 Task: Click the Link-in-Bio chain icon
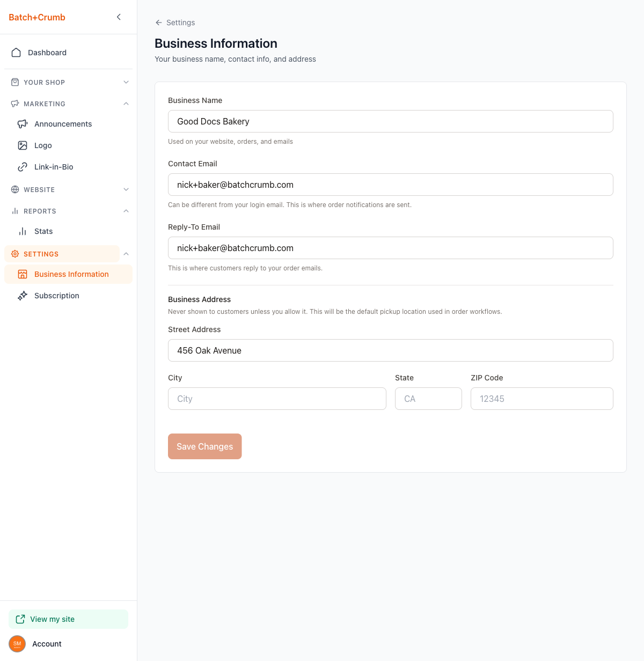click(23, 167)
